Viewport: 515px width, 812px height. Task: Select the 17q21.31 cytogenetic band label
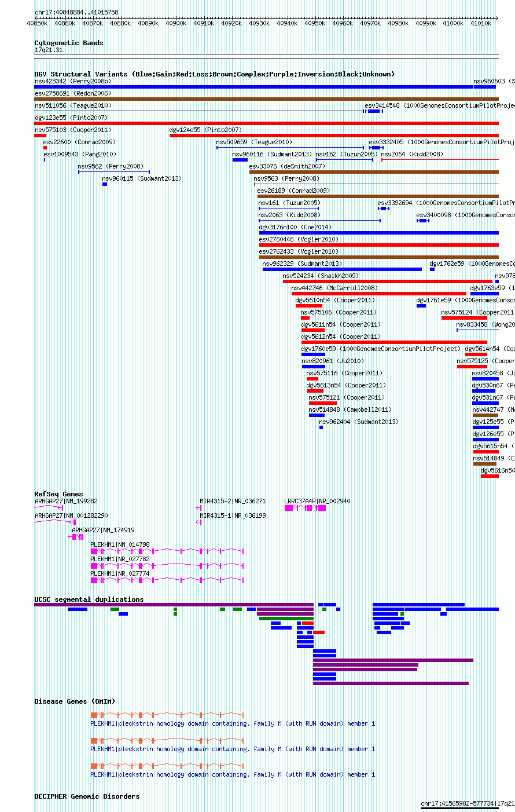49,50
